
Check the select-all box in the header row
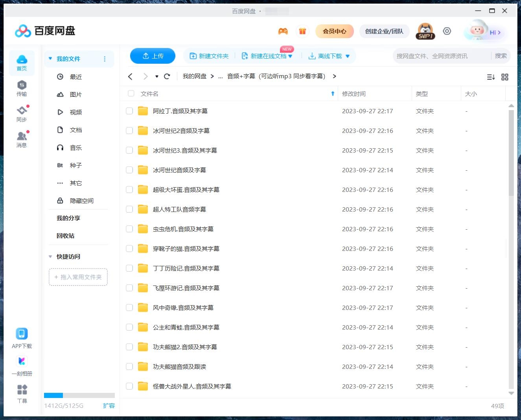pos(131,94)
